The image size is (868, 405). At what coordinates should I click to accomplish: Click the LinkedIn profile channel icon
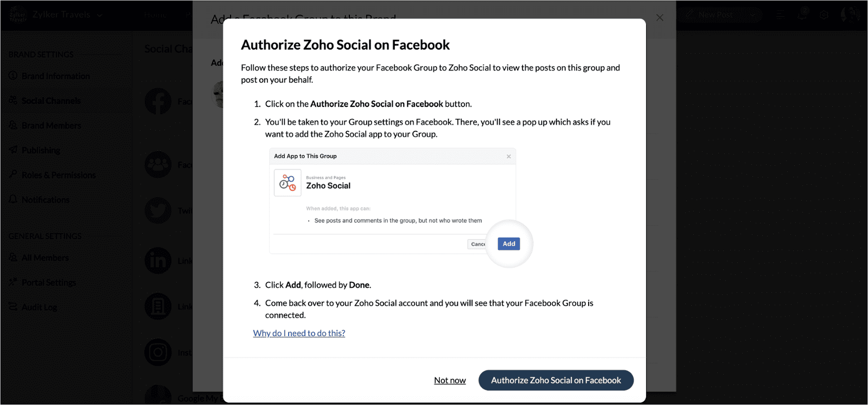158,261
